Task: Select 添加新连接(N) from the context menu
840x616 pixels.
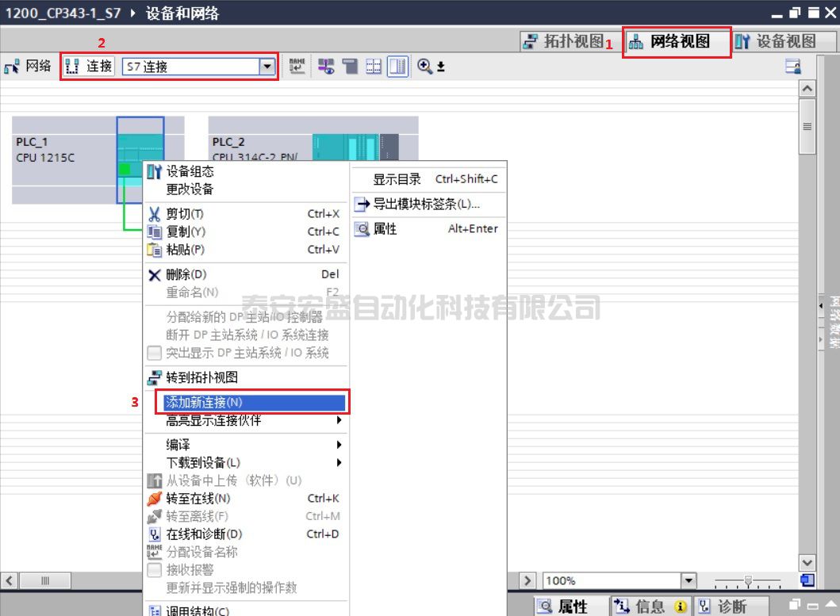Action: point(254,403)
